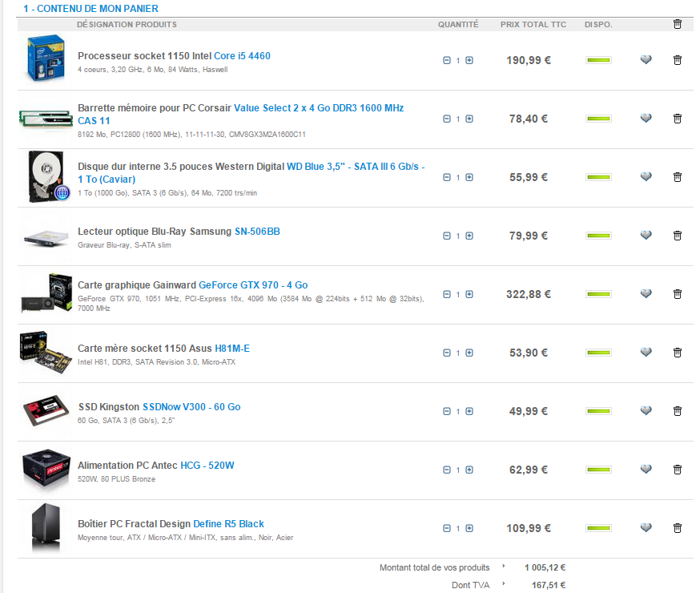Follow the HCG - 520W product link
The height and width of the screenshot is (593, 700).
[x=207, y=466]
